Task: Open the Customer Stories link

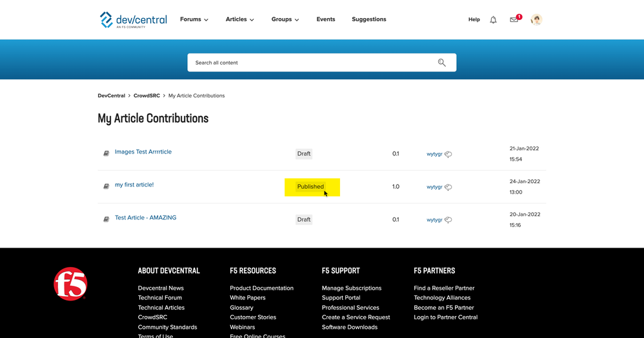Action: pyautogui.click(x=253, y=317)
